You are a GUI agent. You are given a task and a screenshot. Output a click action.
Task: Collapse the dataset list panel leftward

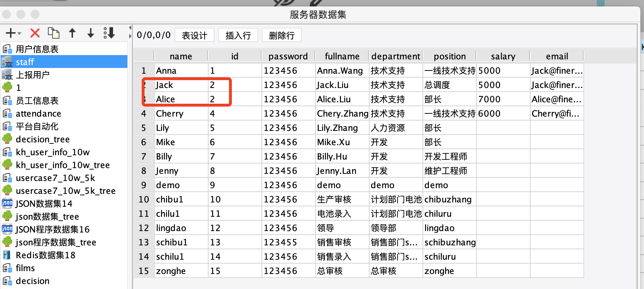click(130, 28)
